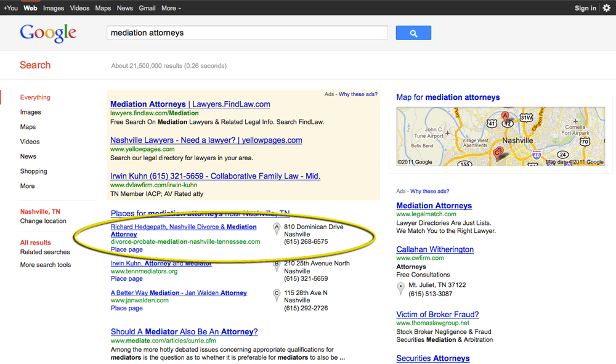
Task: Open the More dropdown in top bar
Action: click(x=171, y=8)
